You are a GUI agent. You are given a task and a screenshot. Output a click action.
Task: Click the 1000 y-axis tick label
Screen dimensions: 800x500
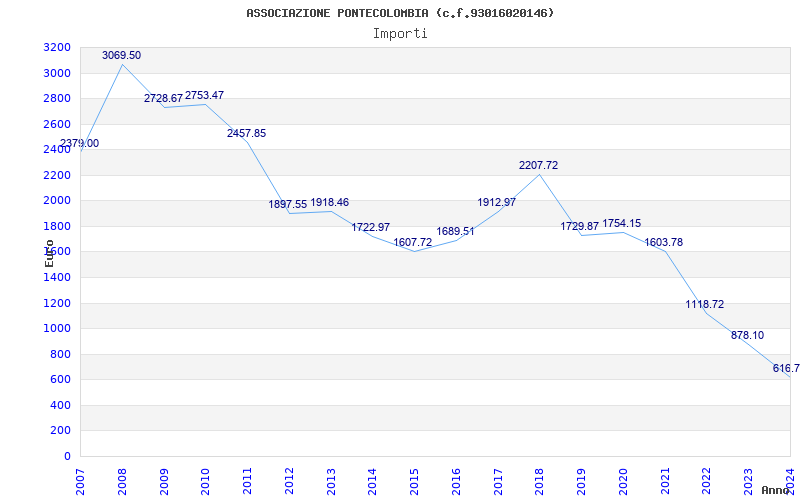coord(57,329)
